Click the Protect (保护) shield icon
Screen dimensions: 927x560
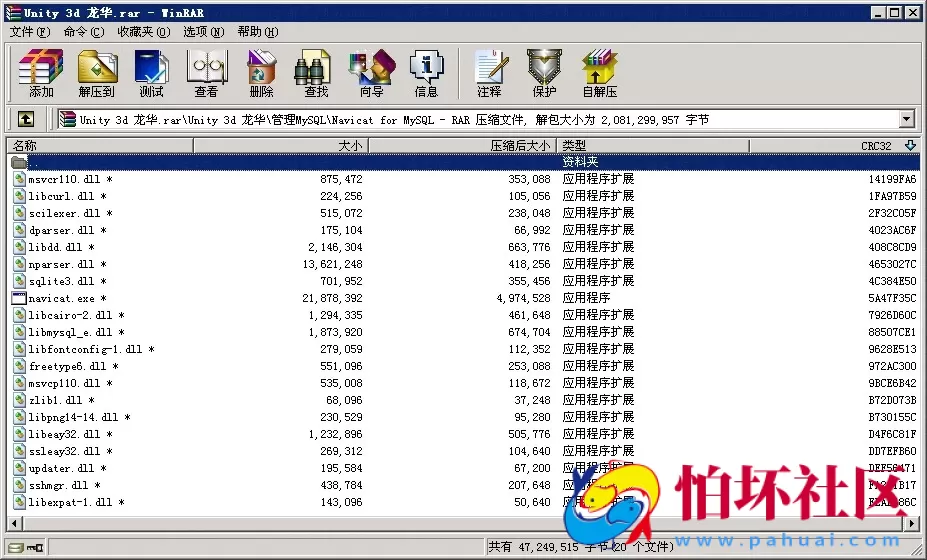544,73
